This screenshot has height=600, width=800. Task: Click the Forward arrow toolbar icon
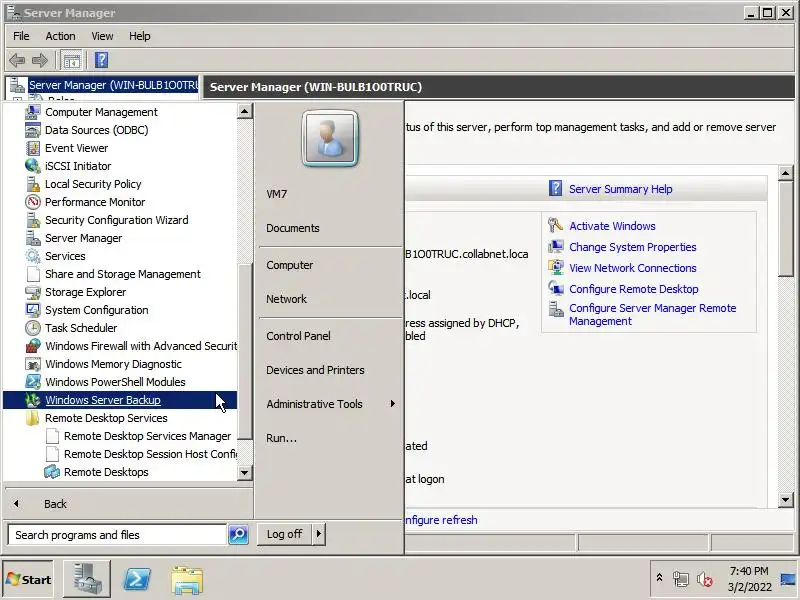click(x=40, y=60)
